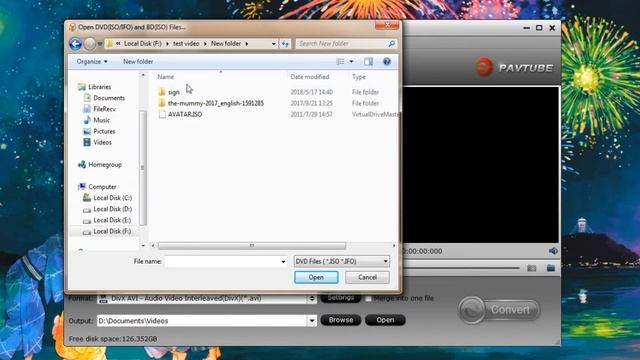Select Local Disk (F:) in the address path
Screen dimensions: 640x360
(143, 44)
